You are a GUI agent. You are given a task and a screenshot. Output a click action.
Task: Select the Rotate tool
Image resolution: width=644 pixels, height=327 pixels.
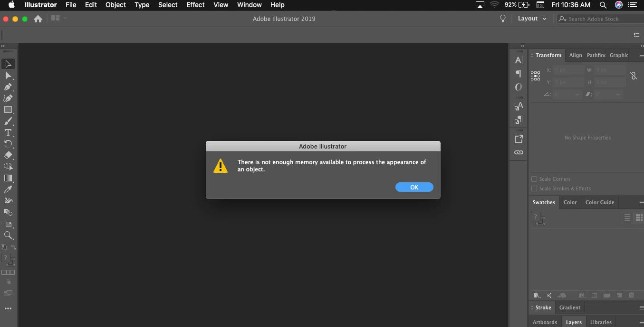pyautogui.click(x=8, y=144)
